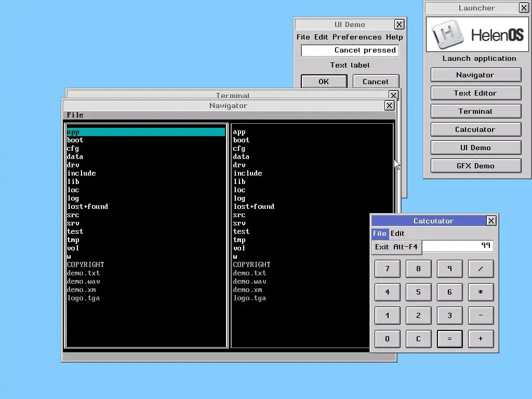Click calculator digit 9 button
This screenshot has width=532, height=399.
click(449, 269)
